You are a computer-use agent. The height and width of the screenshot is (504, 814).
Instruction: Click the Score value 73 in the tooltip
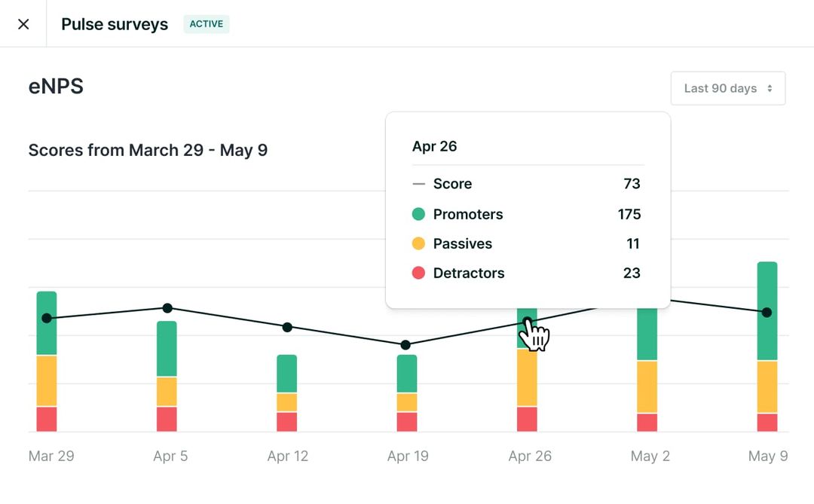(632, 183)
